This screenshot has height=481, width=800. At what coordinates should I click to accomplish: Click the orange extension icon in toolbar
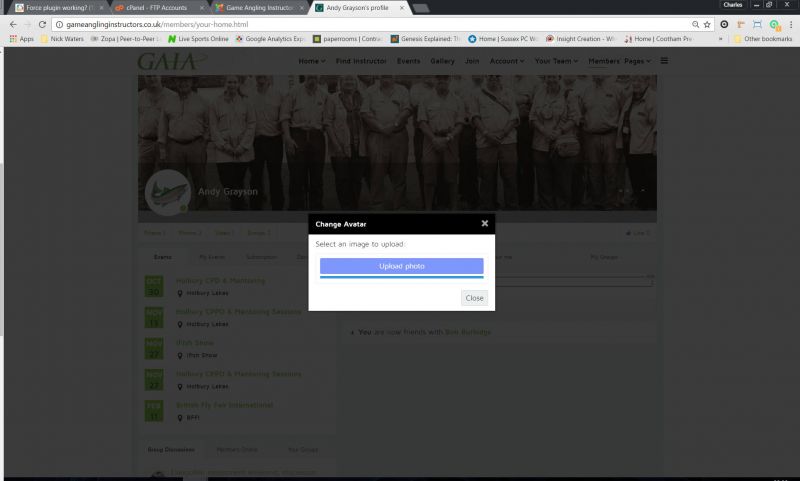[741, 24]
